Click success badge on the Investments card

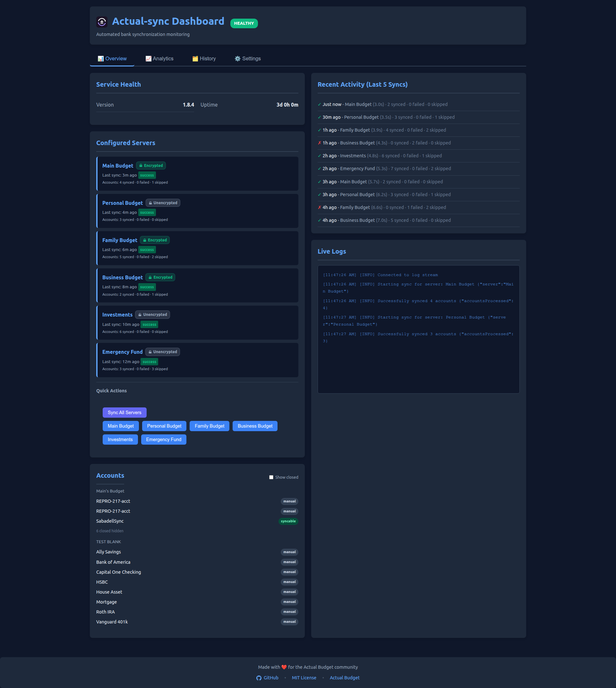point(149,325)
